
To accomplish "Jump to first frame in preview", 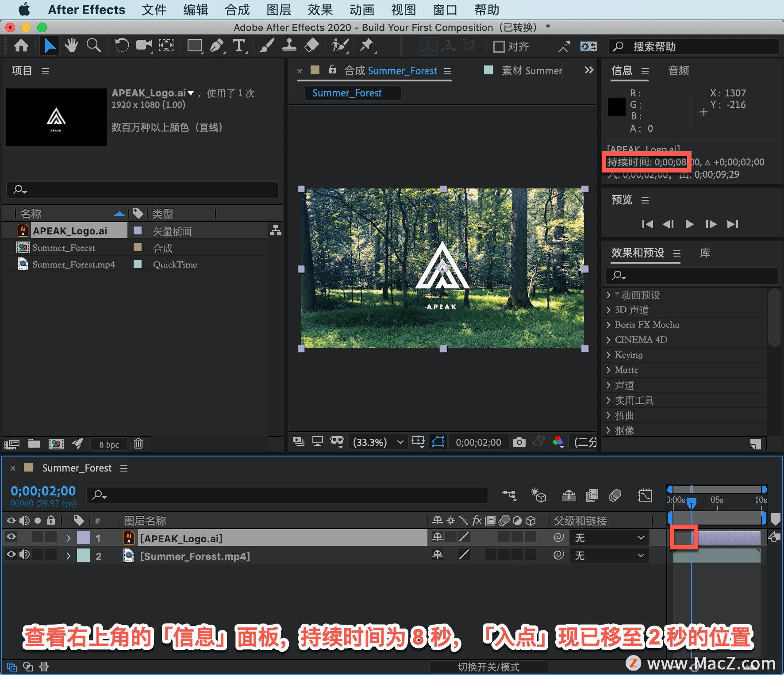I will pos(648,224).
